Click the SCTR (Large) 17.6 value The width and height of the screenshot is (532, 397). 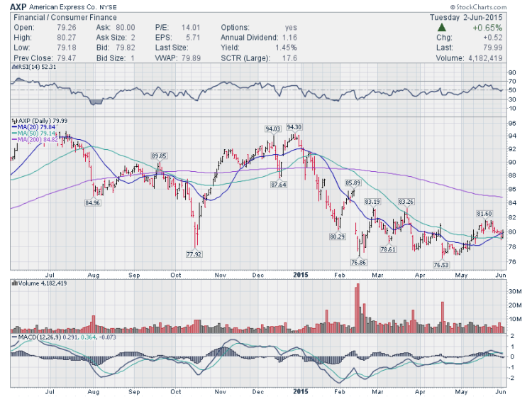[x=289, y=58]
